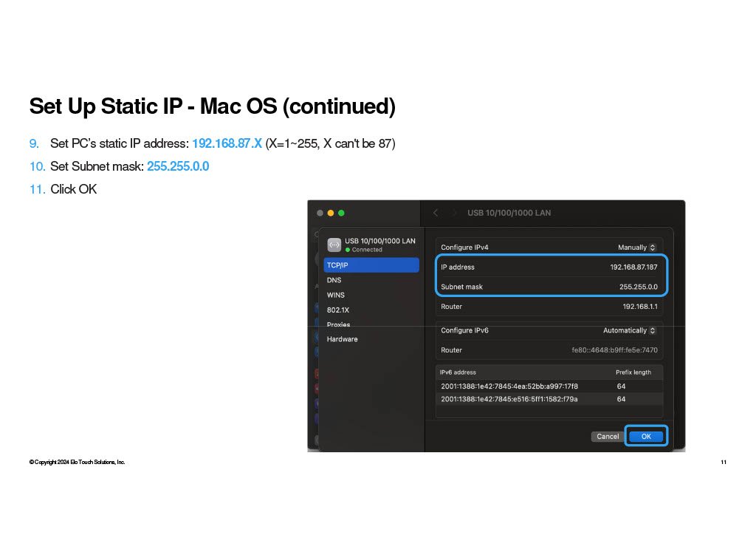Click the OK button

646,436
